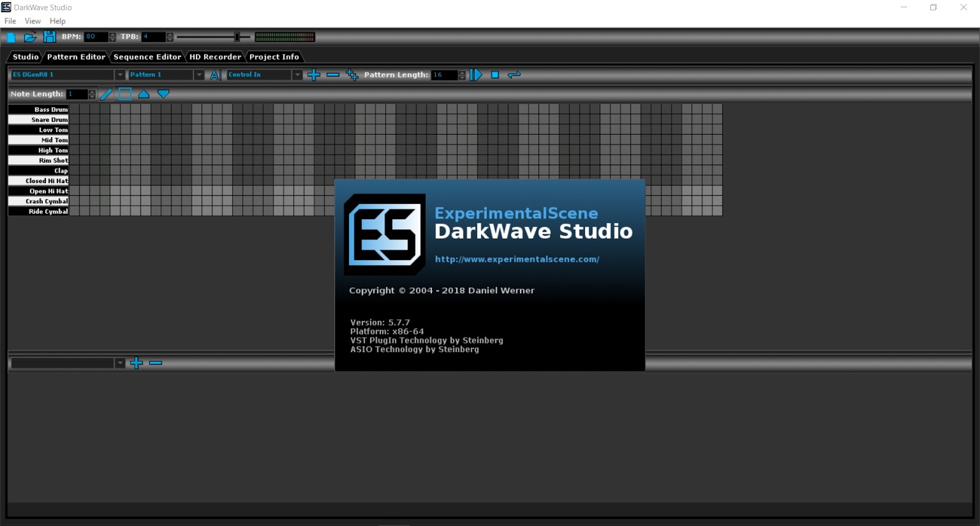Viewport: 980px width, 526px height.
Task: Minimize the DarkWave Studio window
Action: click(903, 7)
